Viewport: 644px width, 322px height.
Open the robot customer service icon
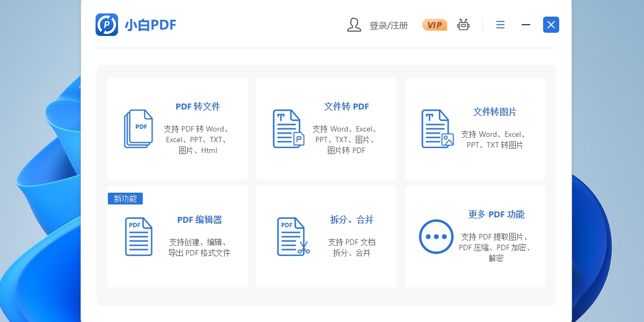(x=463, y=25)
